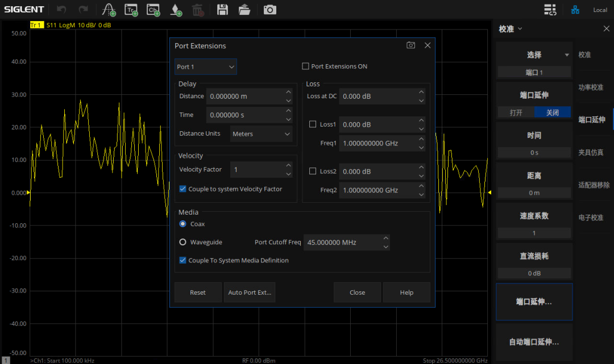Select the Waveguide media radio button

183,242
